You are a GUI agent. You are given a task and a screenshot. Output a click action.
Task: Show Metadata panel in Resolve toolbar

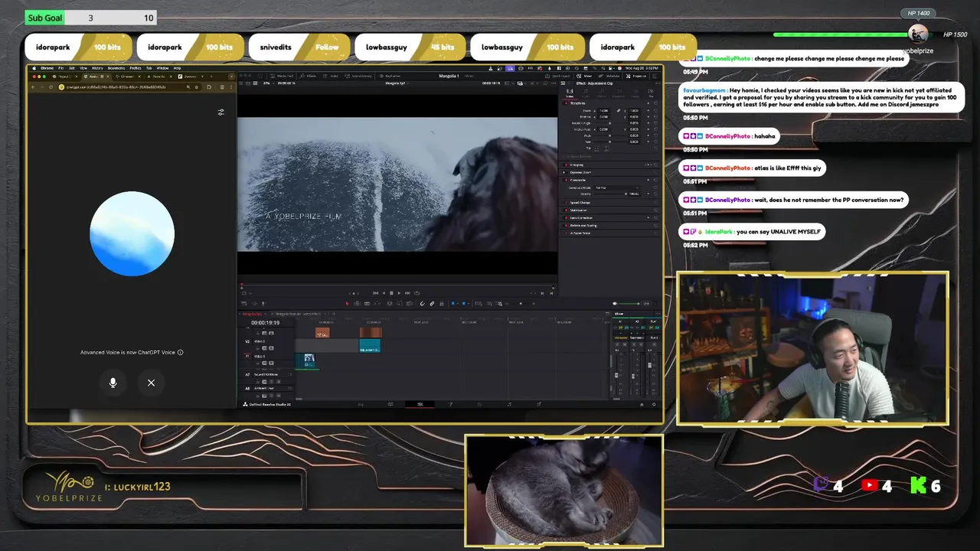tap(609, 76)
